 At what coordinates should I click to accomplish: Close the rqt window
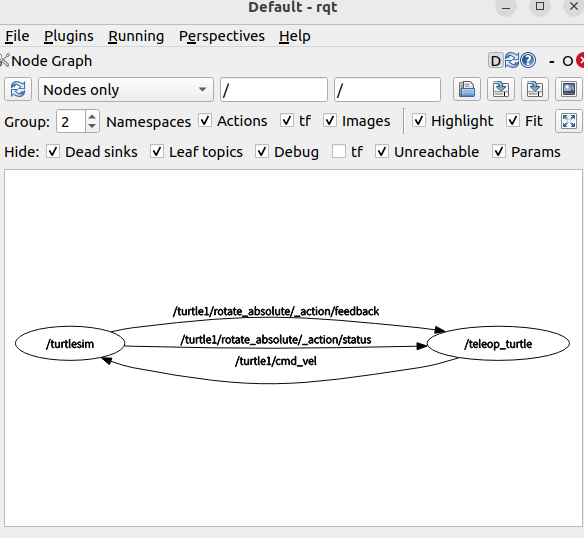pos(574,6)
